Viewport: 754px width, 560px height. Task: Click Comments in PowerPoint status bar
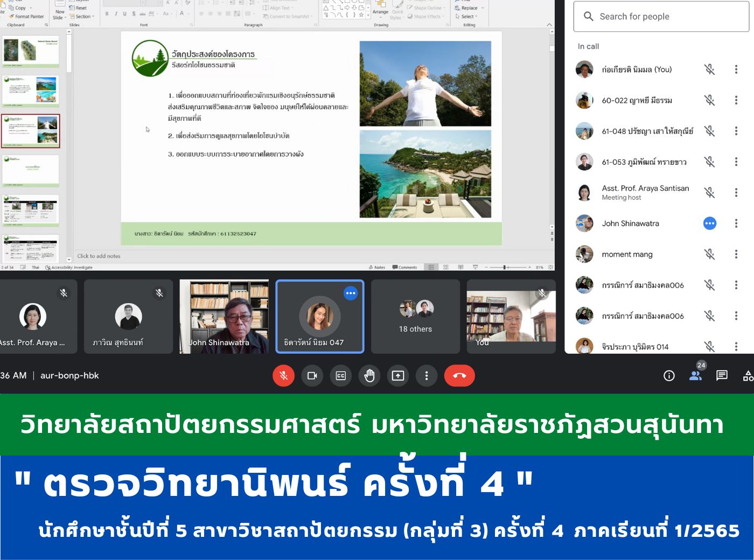[x=405, y=267]
